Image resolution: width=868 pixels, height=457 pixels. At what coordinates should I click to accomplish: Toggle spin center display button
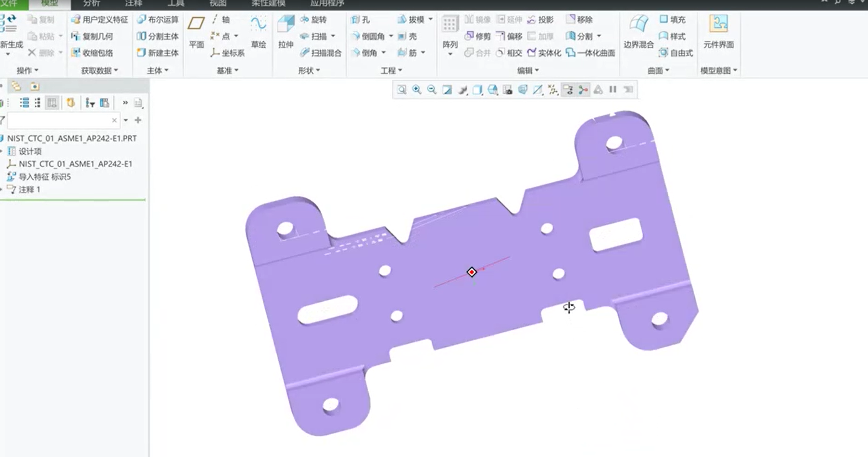point(583,90)
